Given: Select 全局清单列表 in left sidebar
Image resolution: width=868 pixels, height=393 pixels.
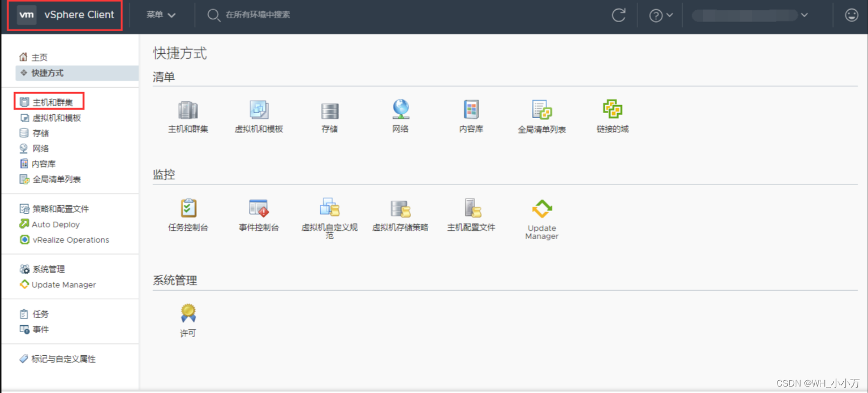Looking at the screenshot, I should click(x=51, y=179).
